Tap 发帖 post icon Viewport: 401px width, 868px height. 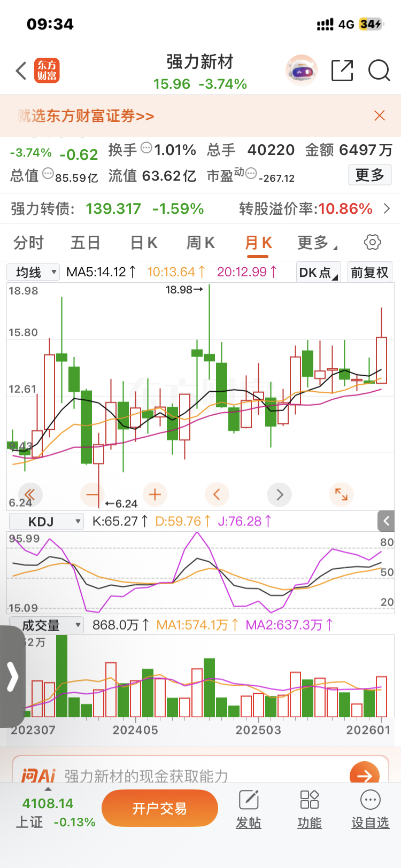249,810
